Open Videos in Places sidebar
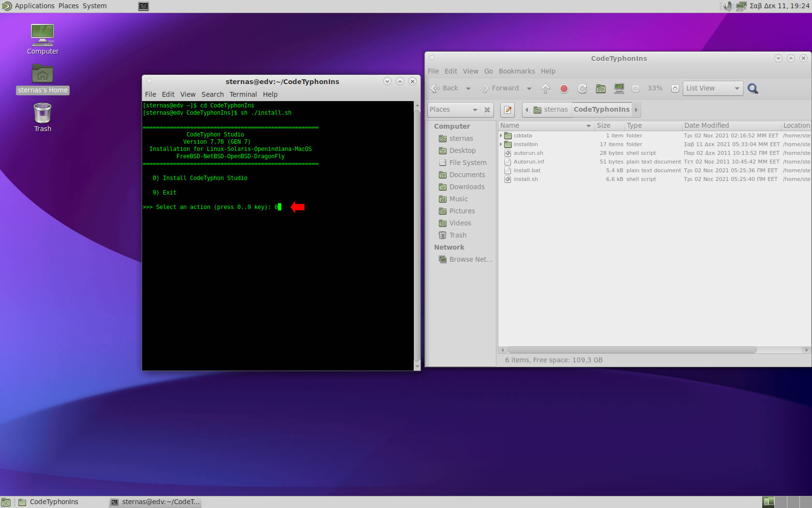This screenshot has height=508, width=812. pyautogui.click(x=455, y=223)
